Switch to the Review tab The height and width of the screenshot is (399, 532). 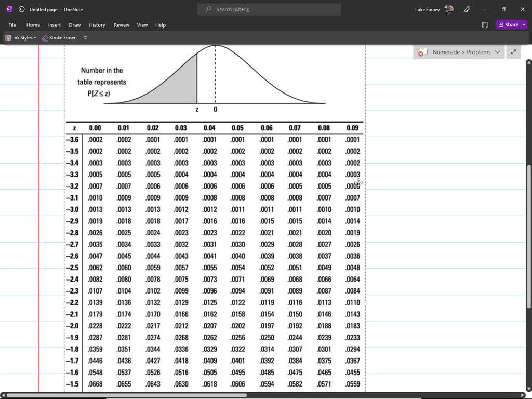121,24
